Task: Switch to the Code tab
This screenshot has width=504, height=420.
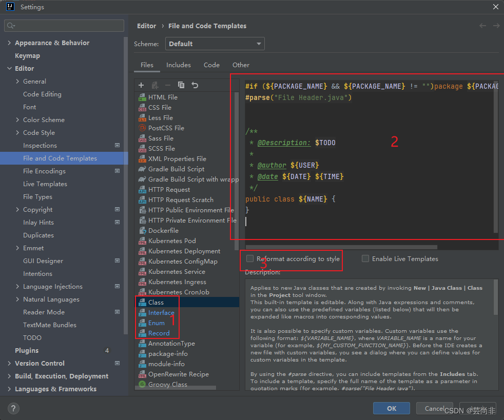Action: coord(211,65)
